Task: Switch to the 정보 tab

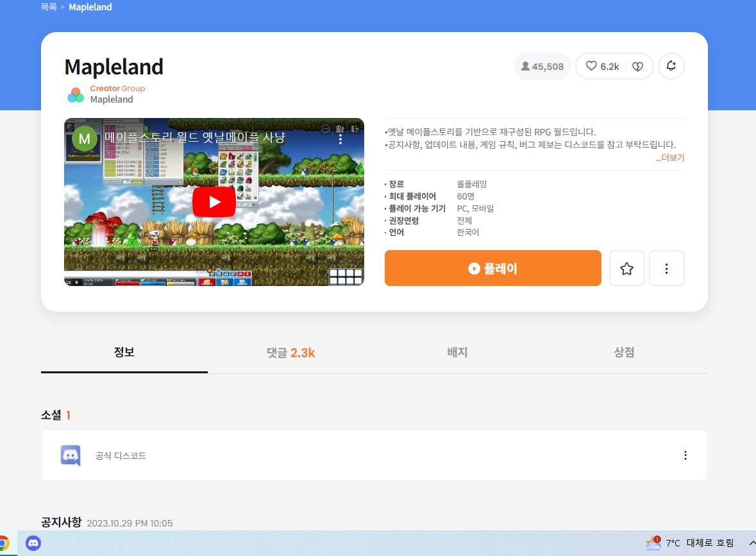Action: [x=124, y=353]
